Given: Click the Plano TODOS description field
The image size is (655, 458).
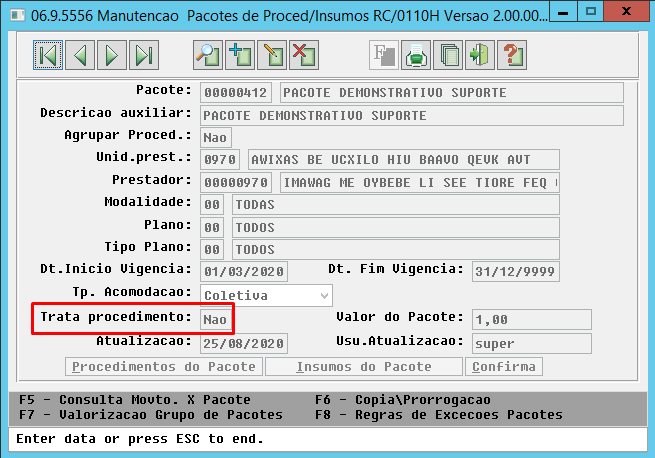Looking at the screenshot, I should [x=396, y=228].
